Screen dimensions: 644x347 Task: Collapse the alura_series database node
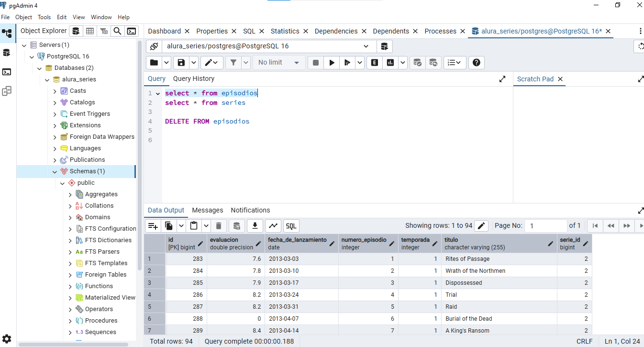coord(47,79)
